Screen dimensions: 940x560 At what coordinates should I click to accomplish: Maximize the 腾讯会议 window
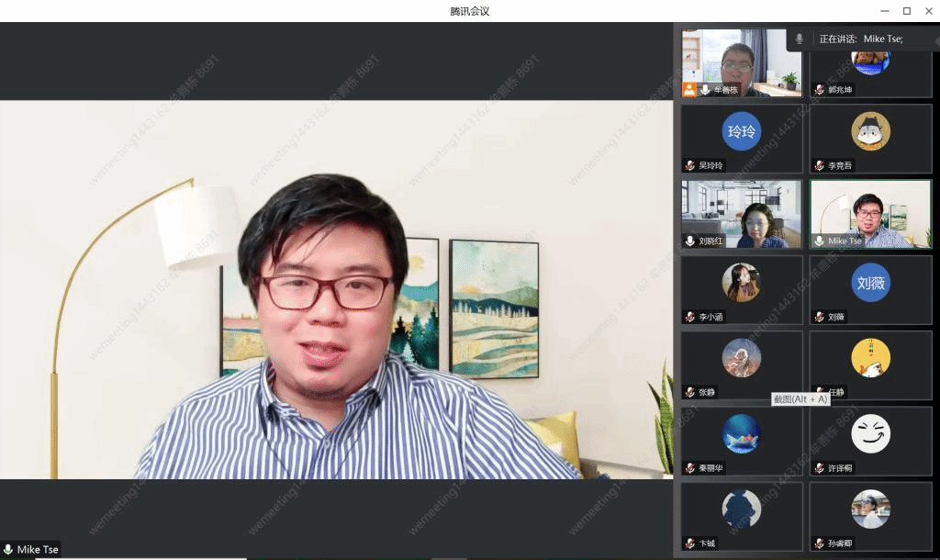click(x=906, y=11)
